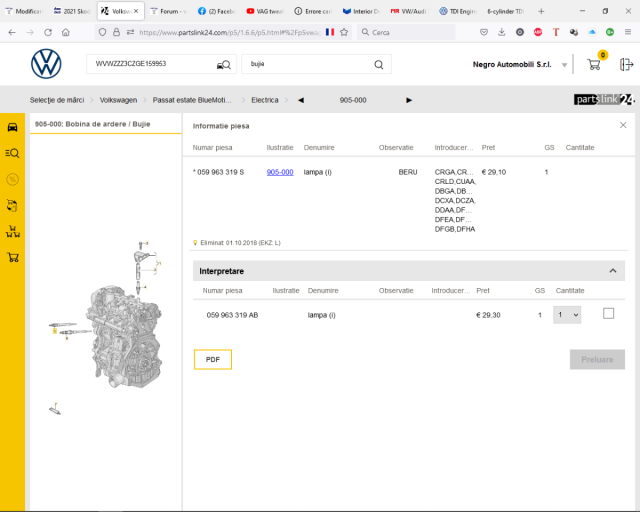Click the vehicle lookup icon in VIN field
Viewport: 640px width, 512px height.
point(222,65)
